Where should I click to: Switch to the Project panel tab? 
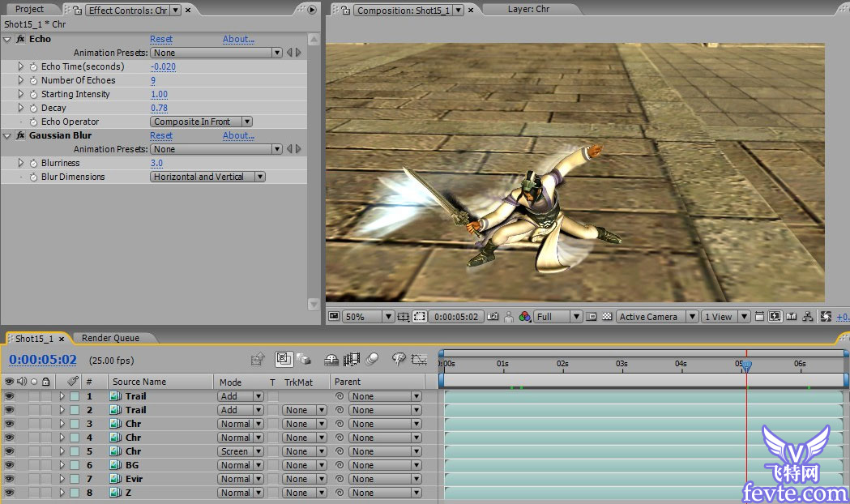pos(30,10)
